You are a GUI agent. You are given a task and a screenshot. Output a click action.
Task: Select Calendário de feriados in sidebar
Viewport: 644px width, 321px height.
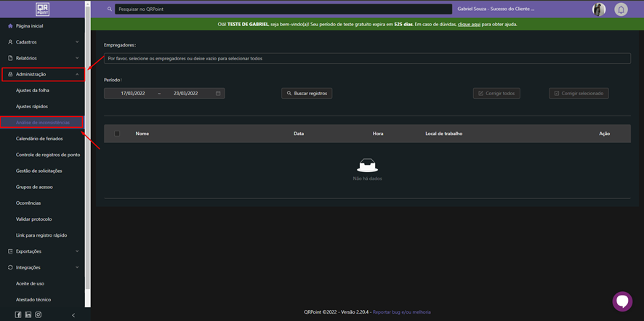click(39, 139)
